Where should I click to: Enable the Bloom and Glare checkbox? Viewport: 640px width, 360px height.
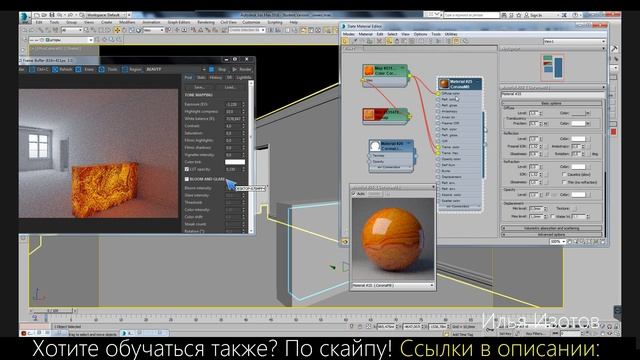pyautogui.click(x=187, y=179)
